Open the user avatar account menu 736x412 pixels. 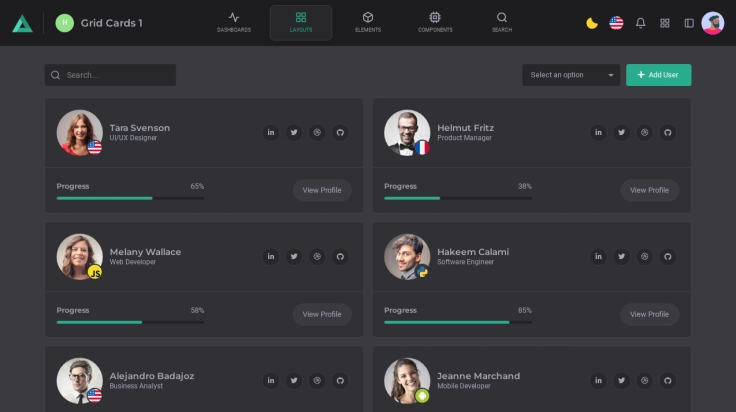coord(713,23)
